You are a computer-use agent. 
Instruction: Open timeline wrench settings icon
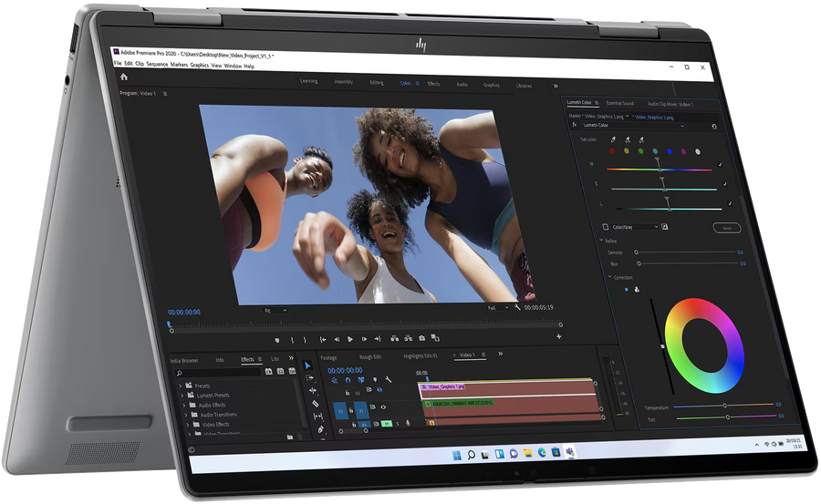(x=388, y=379)
